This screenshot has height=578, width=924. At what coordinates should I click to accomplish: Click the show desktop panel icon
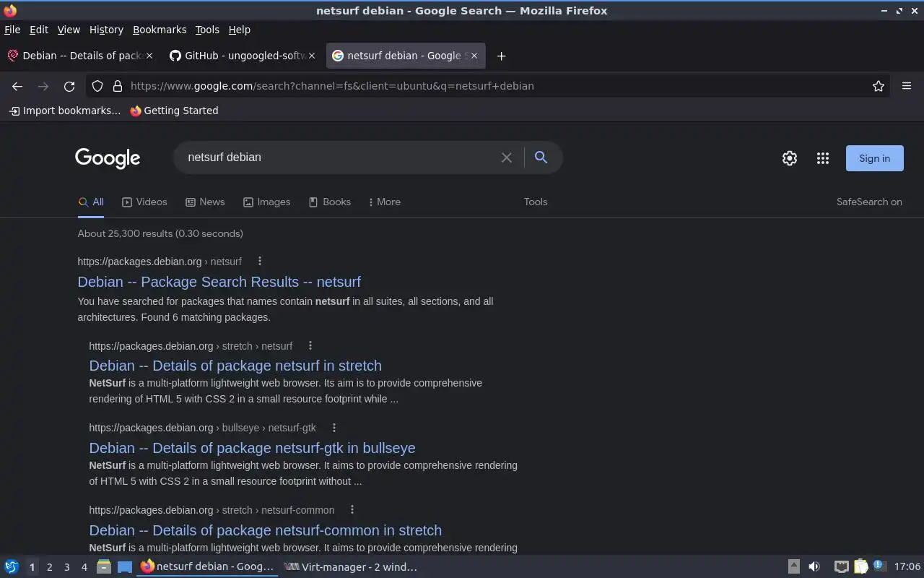click(125, 567)
